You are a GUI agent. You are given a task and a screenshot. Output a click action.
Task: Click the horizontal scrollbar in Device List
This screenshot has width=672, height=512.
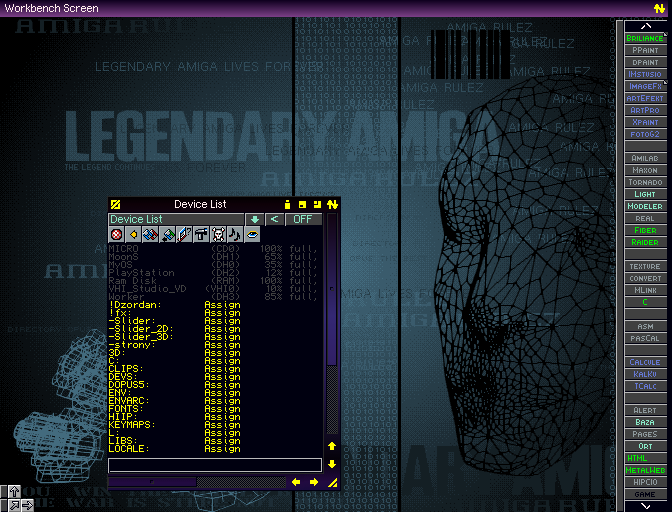pyautogui.click(x=197, y=482)
